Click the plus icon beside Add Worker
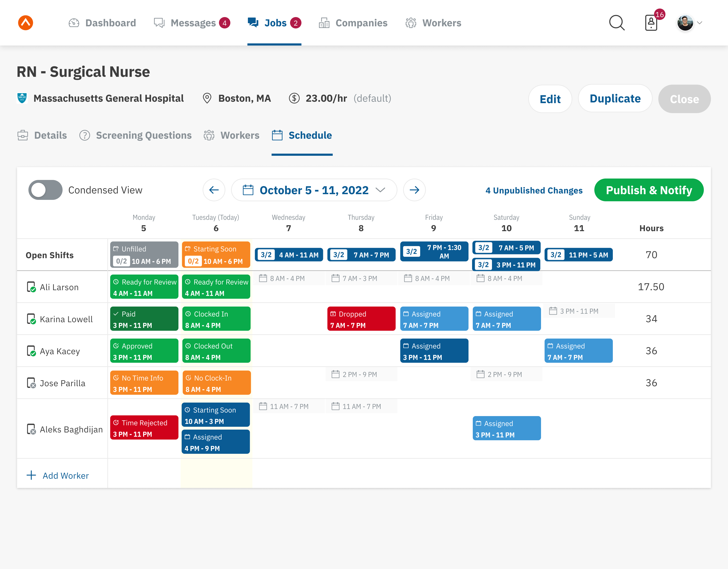Image resolution: width=728 pixels, height=569 pixels. tap(31, 475)
